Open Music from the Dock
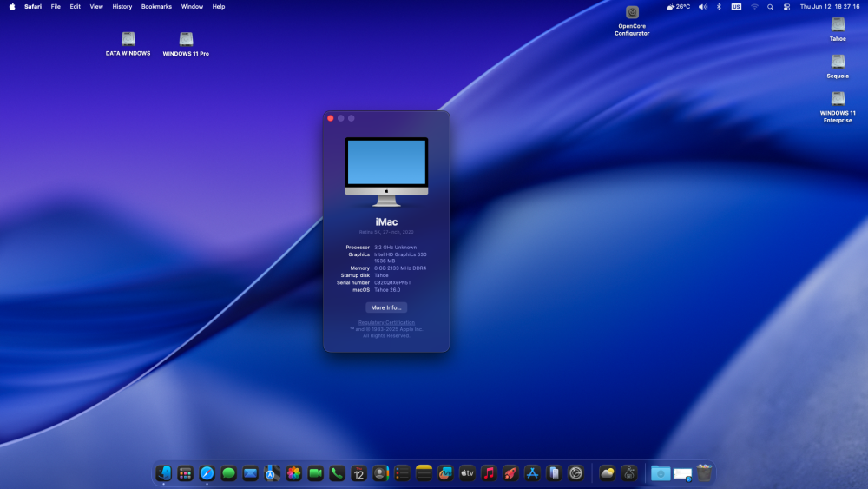The width and height of the screenshot is (868, 489). (489, 473)
